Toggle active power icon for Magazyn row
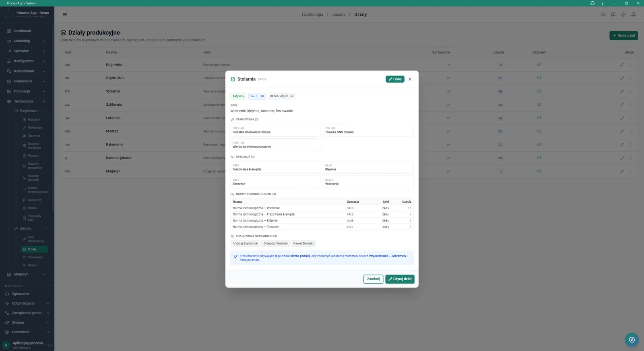 [539, 171]
